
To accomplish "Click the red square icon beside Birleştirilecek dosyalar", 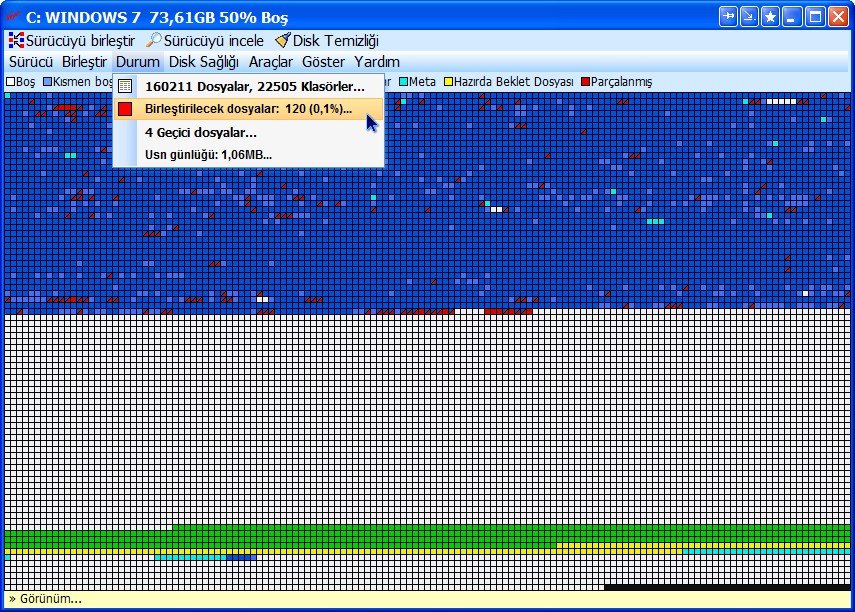I will (x=125, y=109).
